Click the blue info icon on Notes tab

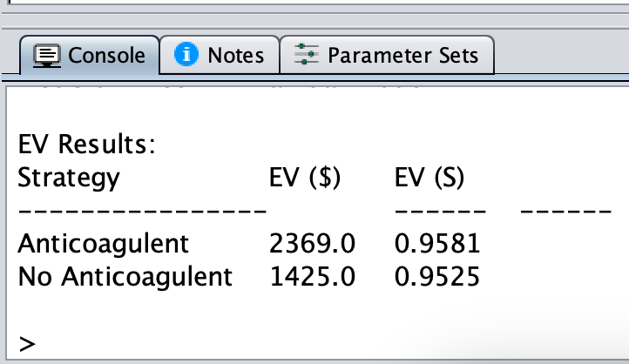pyautogui.click(x=186, y=55)
